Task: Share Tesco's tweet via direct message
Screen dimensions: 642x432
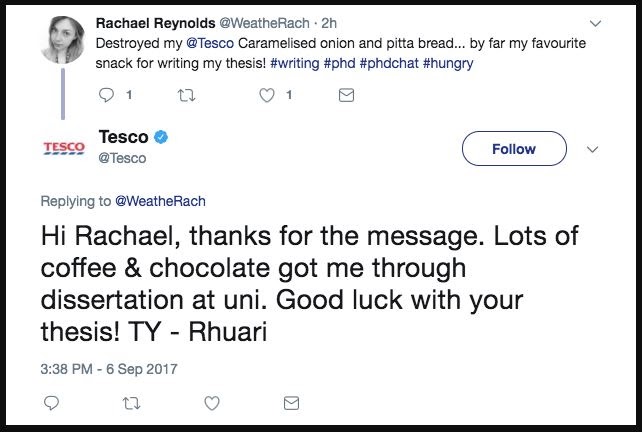Action: (290, 404)
